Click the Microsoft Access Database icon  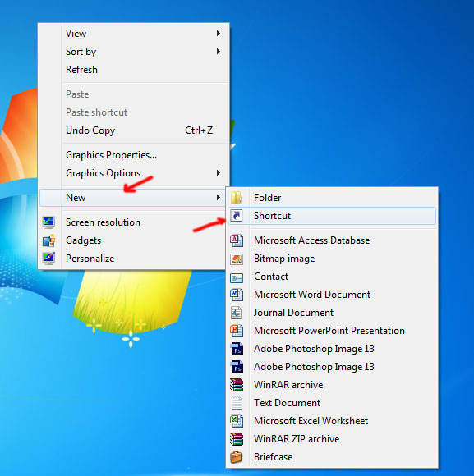pyautogui.click(x=237, y=240)
